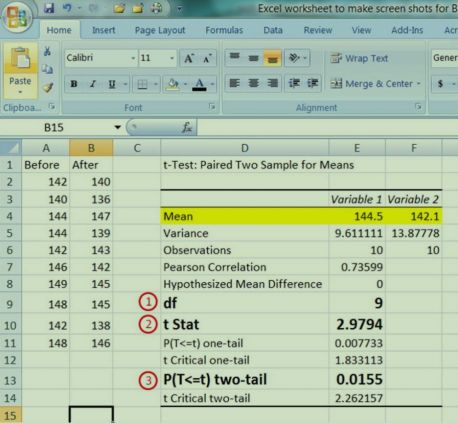Click the Paste clipboard icon

(20, 58)
